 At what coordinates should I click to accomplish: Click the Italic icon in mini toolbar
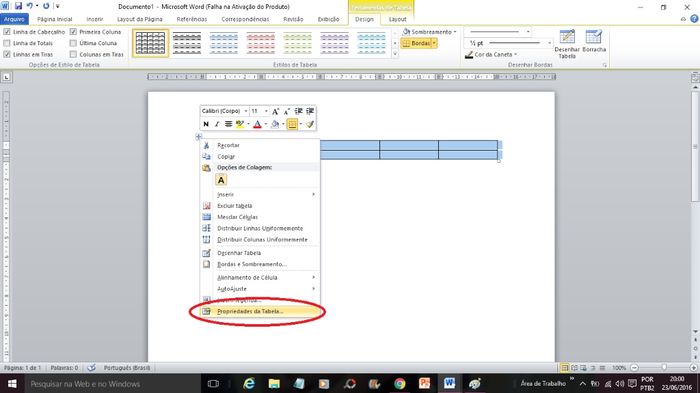(217, 124)
